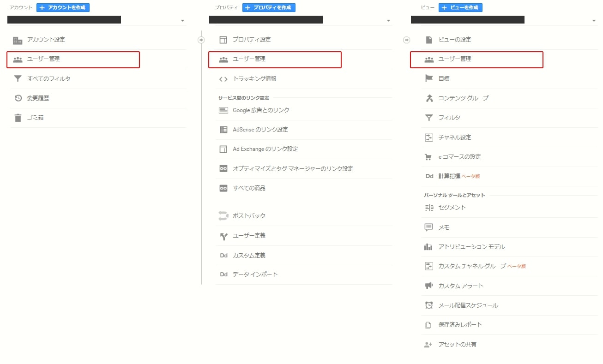Click the megaphone icon for カスタム アラート
The width and height of the screenshot is (603, 364).
429,286
